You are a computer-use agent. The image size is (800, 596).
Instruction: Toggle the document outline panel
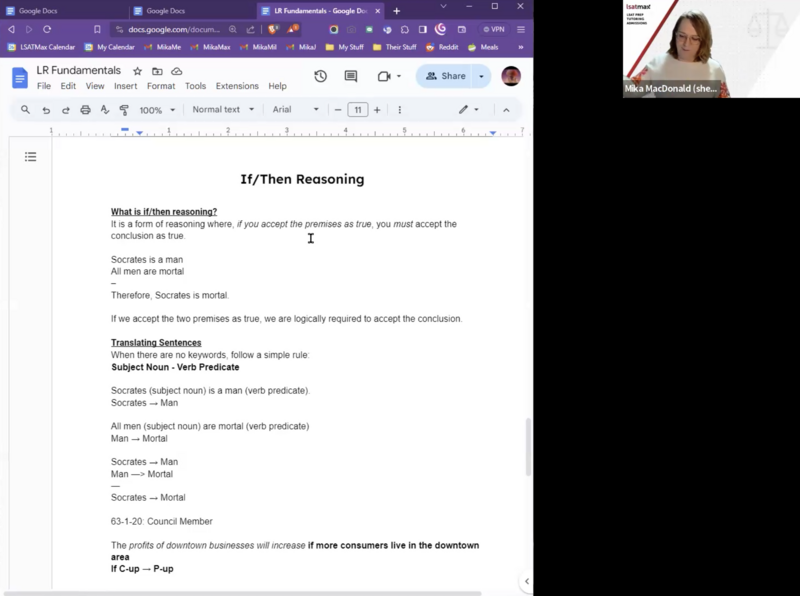click(31, 156)
